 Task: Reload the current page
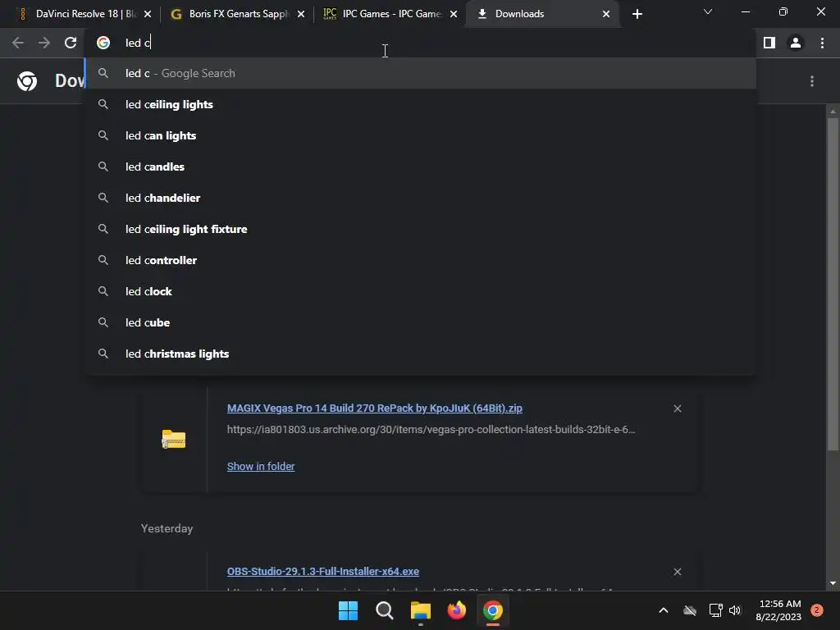tap(71, 43)
